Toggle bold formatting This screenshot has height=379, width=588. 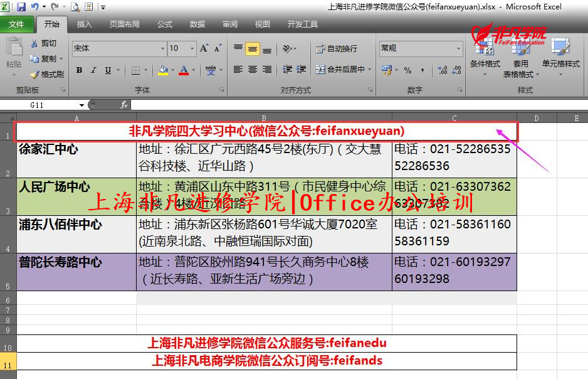pos(80,70)
